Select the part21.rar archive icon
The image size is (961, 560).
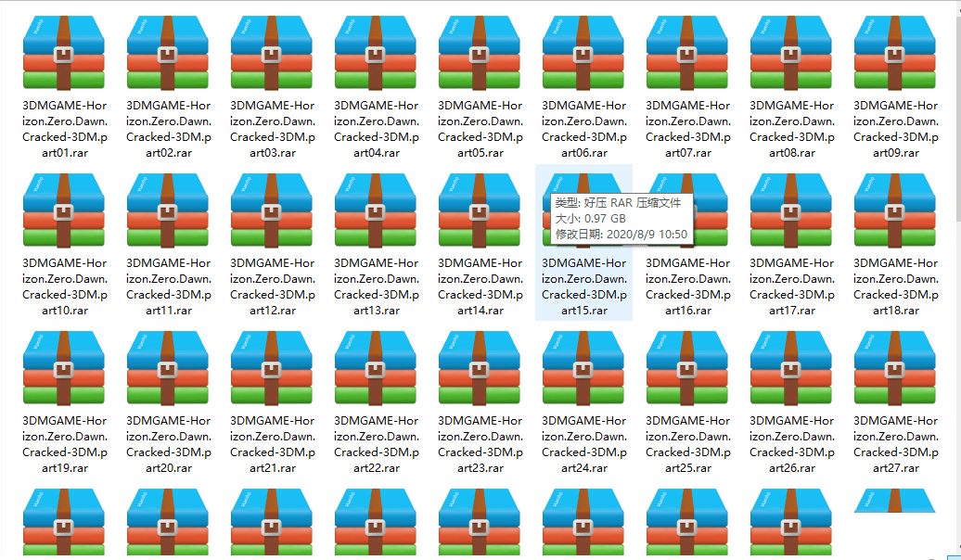coord(272,368)
